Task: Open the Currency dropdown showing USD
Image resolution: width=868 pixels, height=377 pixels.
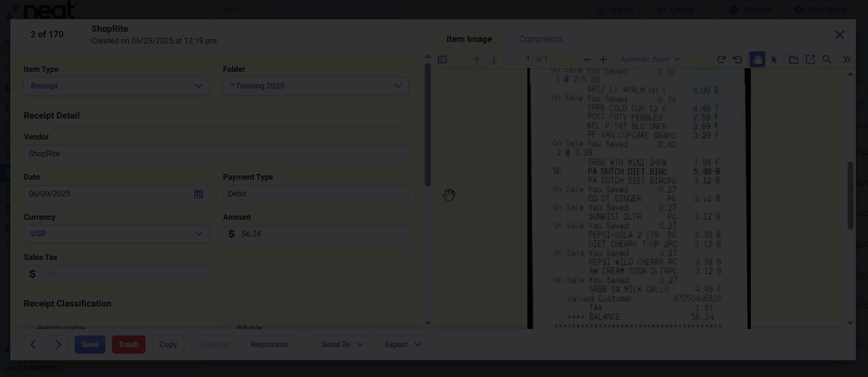Action: [x=116, y=233]
